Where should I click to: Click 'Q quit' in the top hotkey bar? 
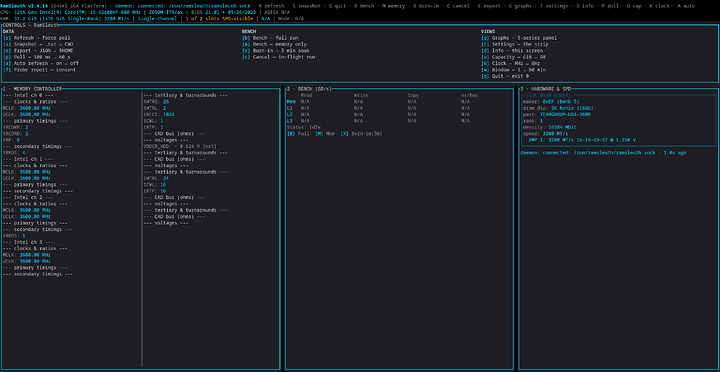338,6
